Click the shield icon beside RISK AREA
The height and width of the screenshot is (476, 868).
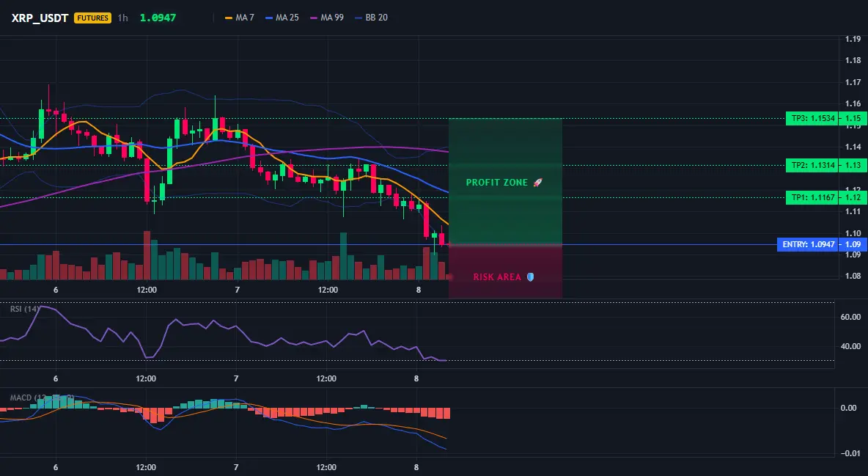point(530,277)
